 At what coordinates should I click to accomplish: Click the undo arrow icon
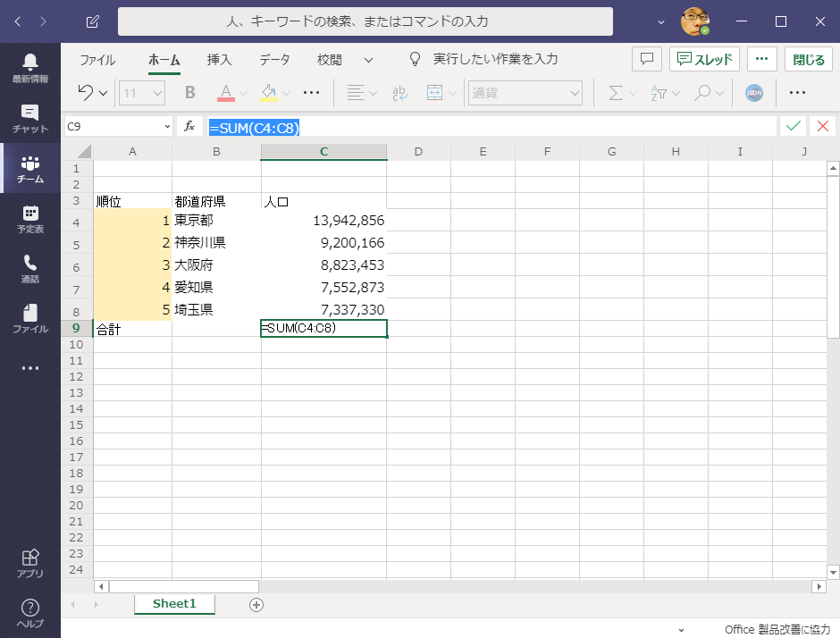[86, 93]
